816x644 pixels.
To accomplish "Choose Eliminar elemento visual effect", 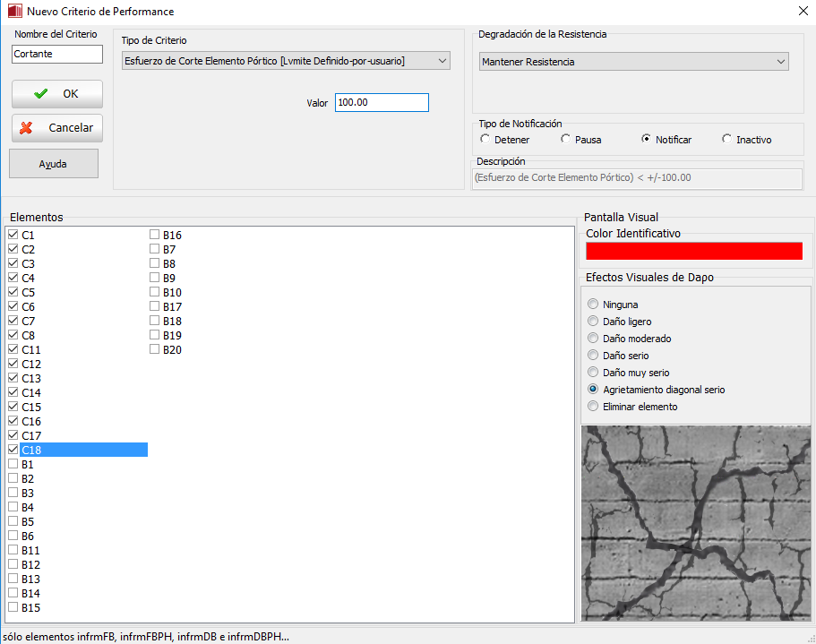I will [593, 407].
